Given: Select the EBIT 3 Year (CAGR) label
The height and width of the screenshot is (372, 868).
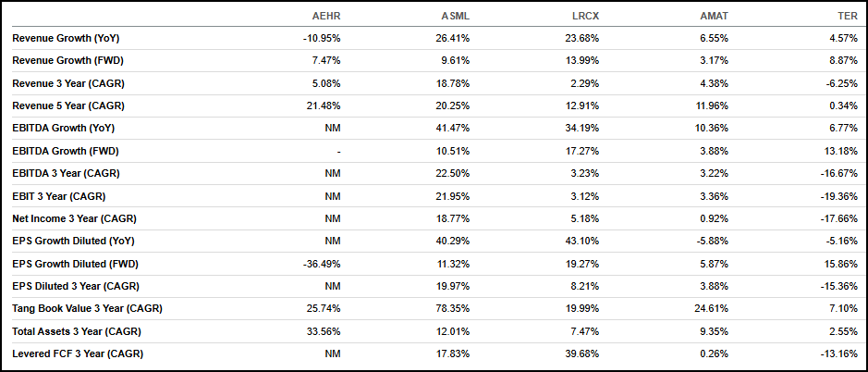Looking at the screenshot, I should (x=58, y=195).
